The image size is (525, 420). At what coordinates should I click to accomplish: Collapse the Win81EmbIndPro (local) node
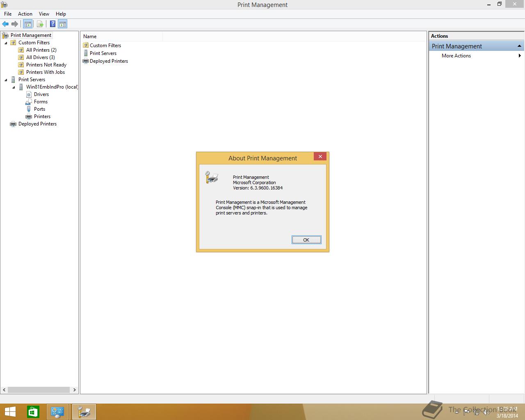click(14, 87)
